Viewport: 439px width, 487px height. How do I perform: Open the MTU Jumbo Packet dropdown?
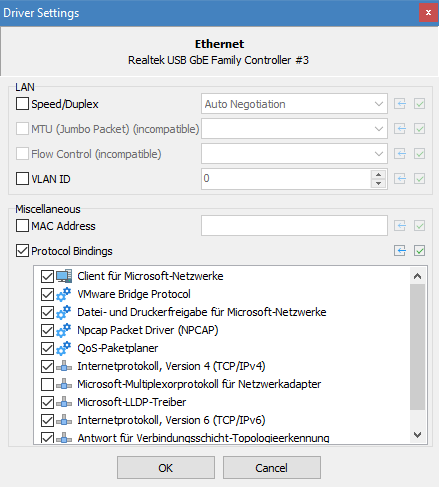click(x=294, y=129)
